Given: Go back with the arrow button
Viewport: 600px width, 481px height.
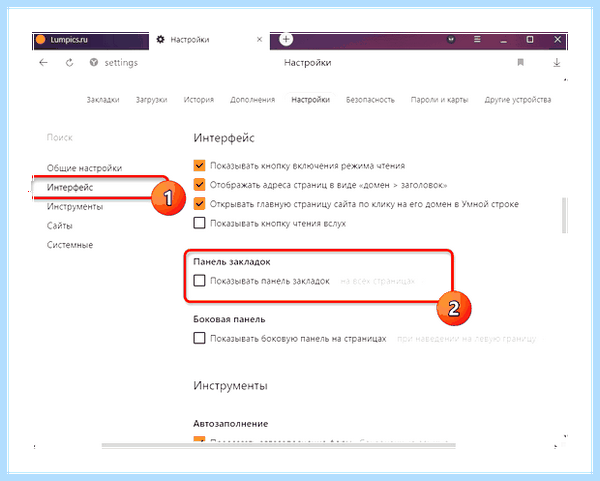Looking at the screenshot, I should 43,62.
